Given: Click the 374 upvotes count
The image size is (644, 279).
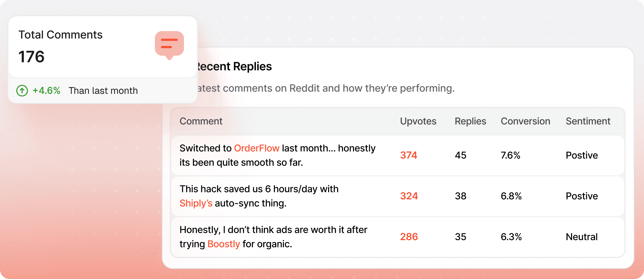Looking at the screenshot, I should pyautogui.click(x=409, y=155).
